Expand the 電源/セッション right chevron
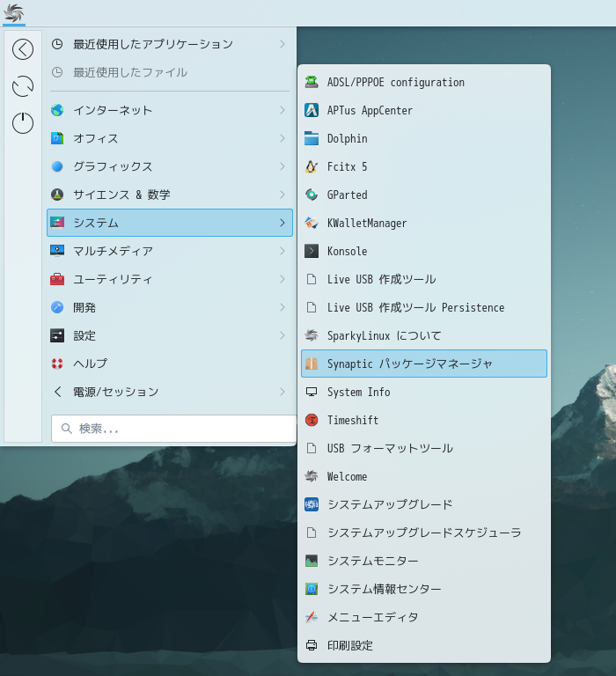 click(x=282, y=392)
